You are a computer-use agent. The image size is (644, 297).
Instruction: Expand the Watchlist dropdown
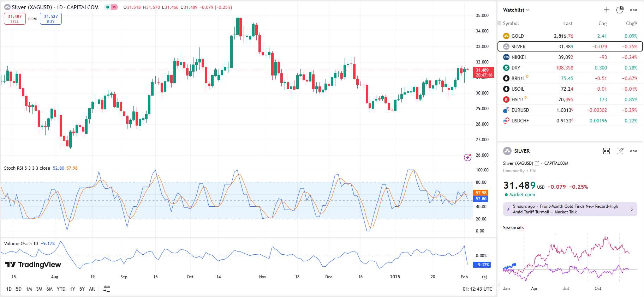tap(516, 10)
